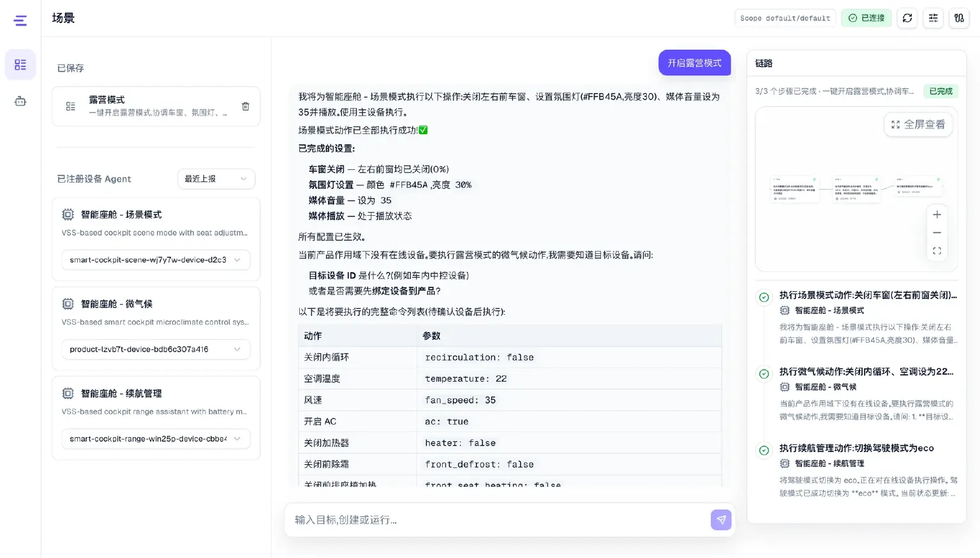Open the agent robot sidebar icon

[x=20, y=101]
